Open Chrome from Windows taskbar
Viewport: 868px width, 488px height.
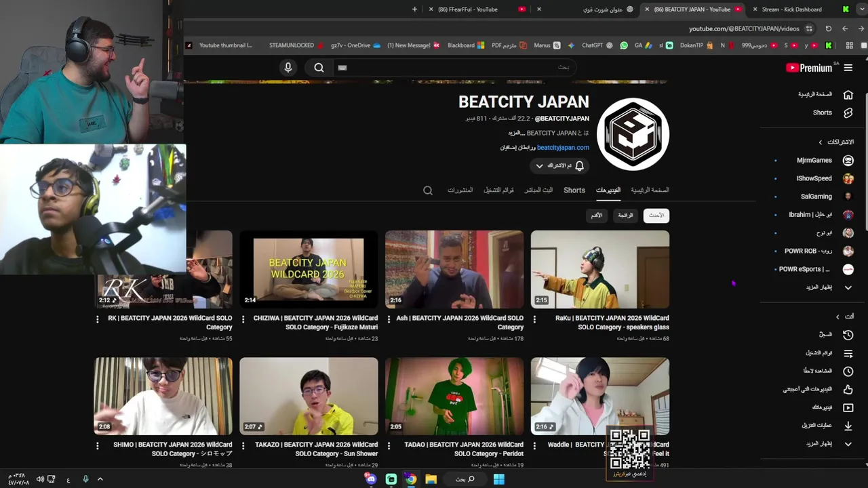[x=411, y=479]
